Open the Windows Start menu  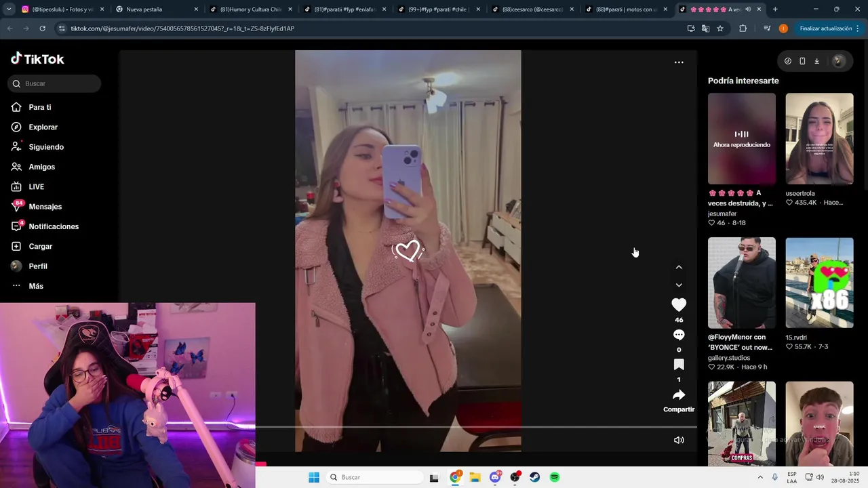pos(314,477)
